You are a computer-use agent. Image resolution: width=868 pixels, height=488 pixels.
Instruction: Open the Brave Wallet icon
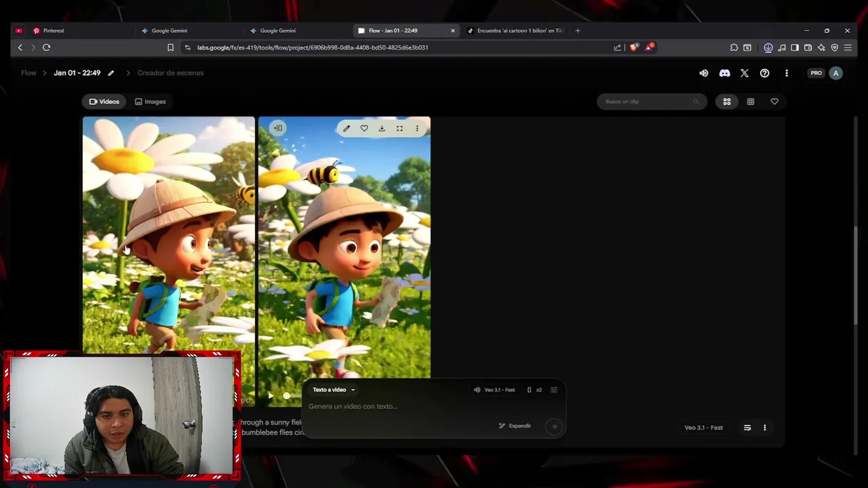tap(808, 47)
